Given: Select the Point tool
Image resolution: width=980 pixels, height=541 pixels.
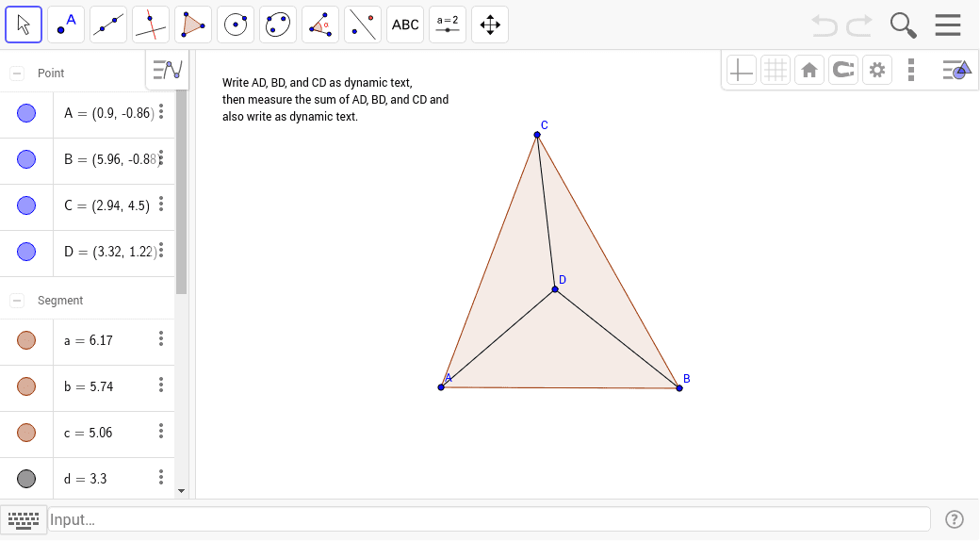Looking at the screenshot, I should point(66,25).
